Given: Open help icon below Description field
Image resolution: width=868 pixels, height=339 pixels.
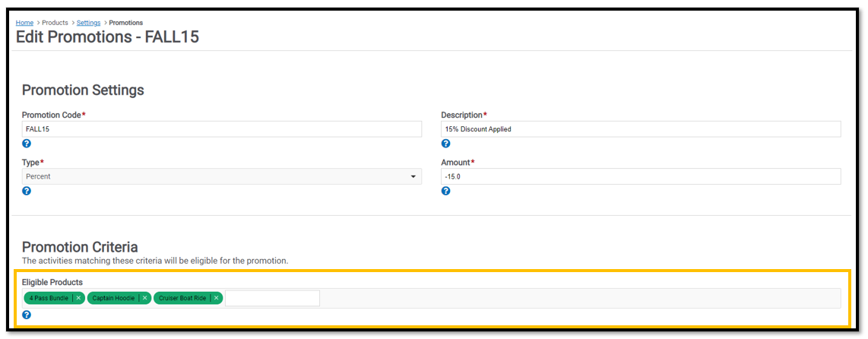Looking at the screenshot, I should pos(445,144).
